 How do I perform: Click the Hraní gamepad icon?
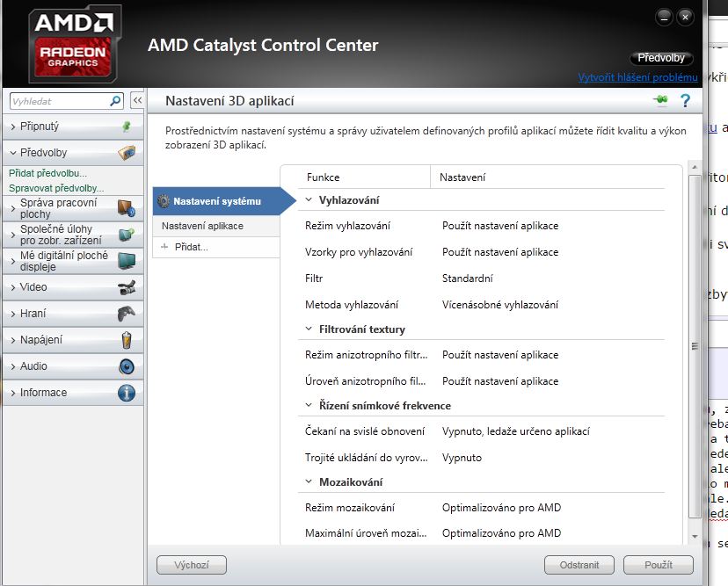(x=127, y=314)
